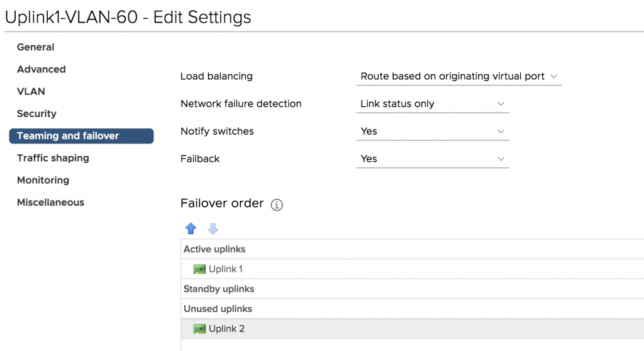This screenshot has height=351, width=644.
Task: Open the Miscellaneous settings section
Action: coord(50,203)
